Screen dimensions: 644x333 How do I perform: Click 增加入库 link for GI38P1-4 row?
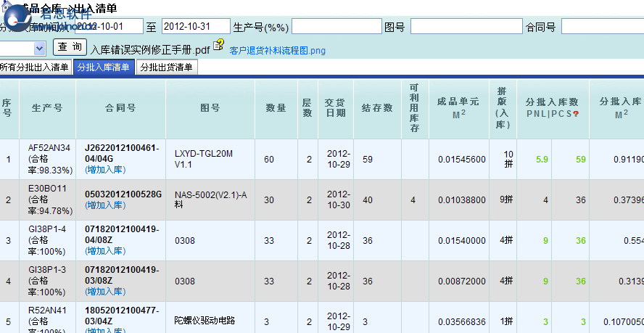pyautogui.click(x=105, y=251)
